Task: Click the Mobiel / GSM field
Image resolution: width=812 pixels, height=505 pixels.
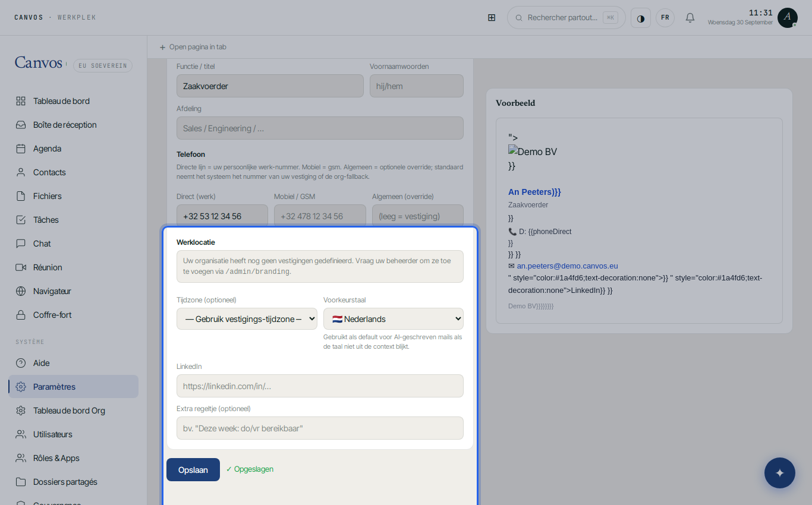Action: (320, 216)
